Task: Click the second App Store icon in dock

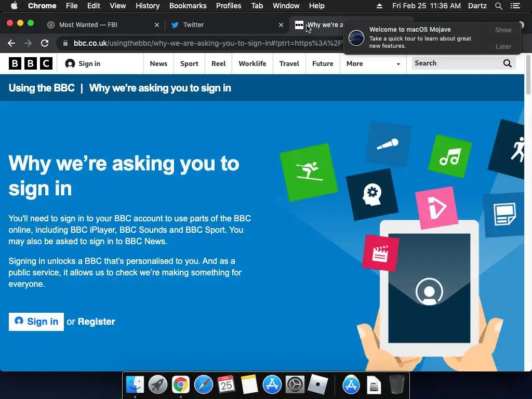Action: 351,385
